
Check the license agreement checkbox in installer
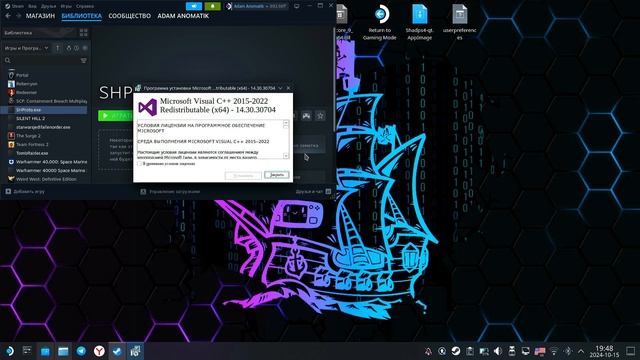139,164
